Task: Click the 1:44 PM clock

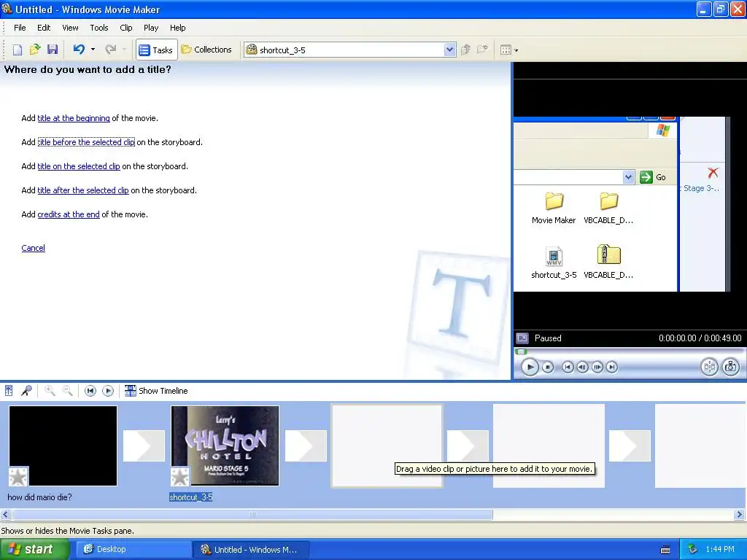Action: [720, 549]
